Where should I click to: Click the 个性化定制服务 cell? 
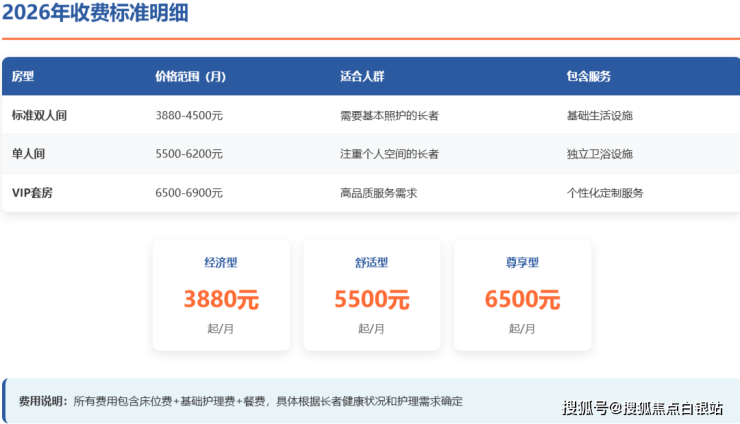click(605, 193)
